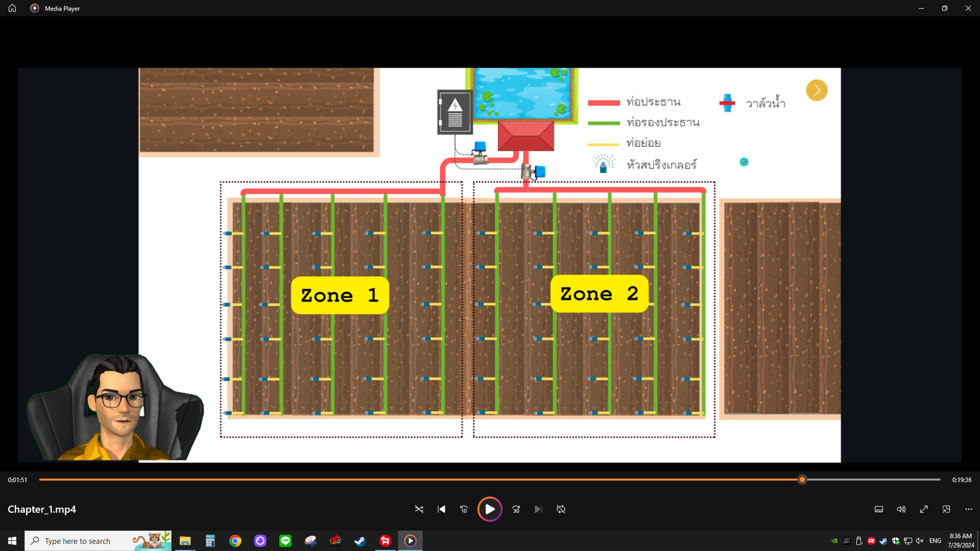Skip back 10 seconds

point(464,510)
